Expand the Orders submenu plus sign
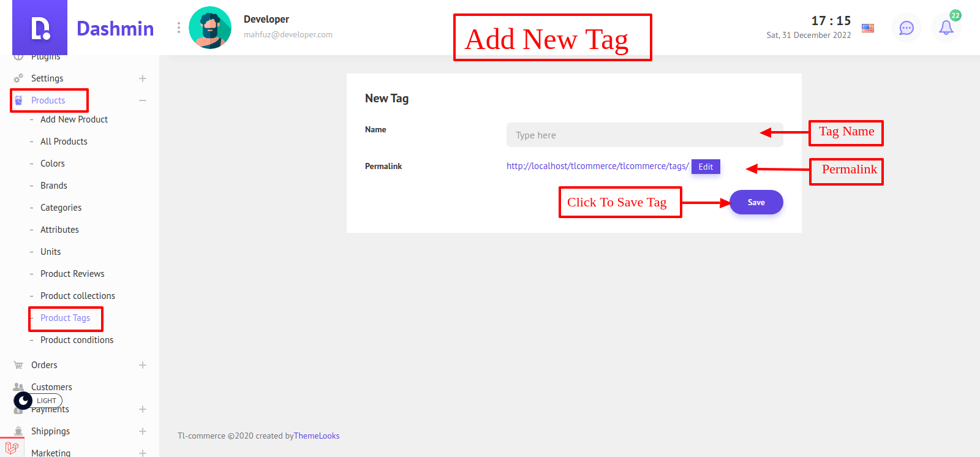The height and width of the screenshot is (457, 980). (143, 365)
